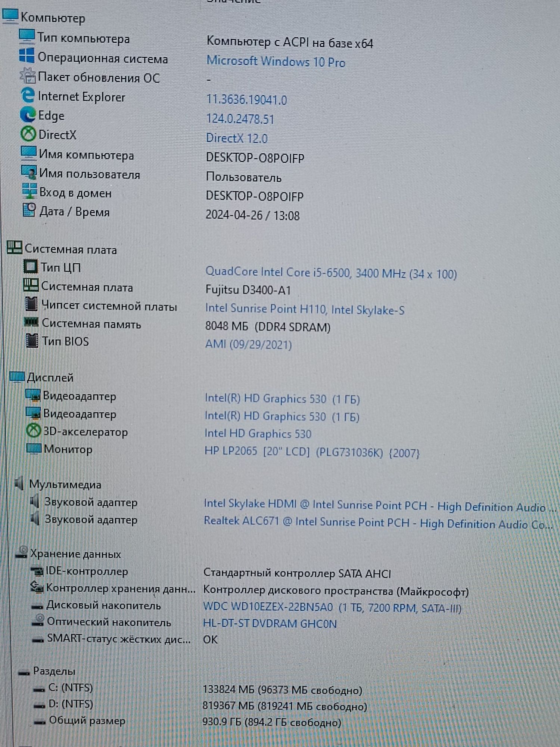Viewport: 560px width, 747px height.
Task: Click the SMART-статус row drive icon
Action: [x=38, y=640]
